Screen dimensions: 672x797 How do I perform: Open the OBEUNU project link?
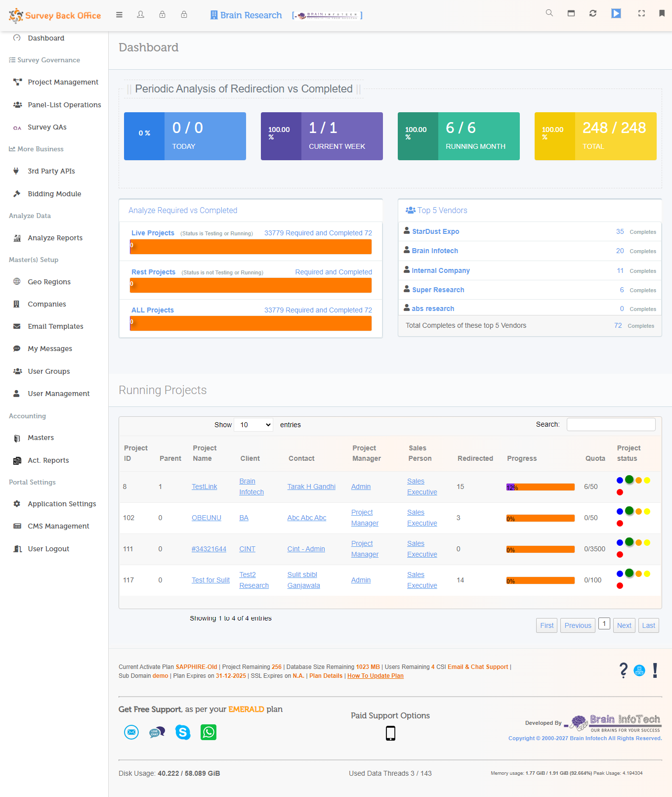click(206, 518)
